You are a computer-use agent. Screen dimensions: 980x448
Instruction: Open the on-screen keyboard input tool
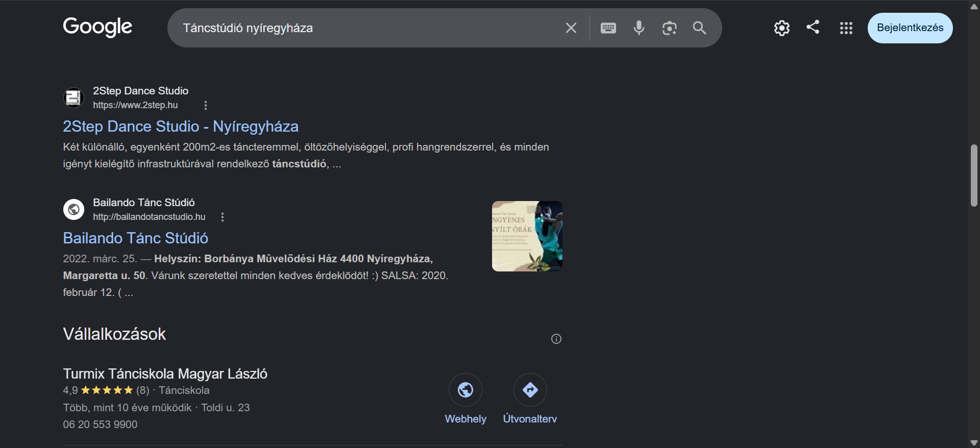(x=608, y=28)
